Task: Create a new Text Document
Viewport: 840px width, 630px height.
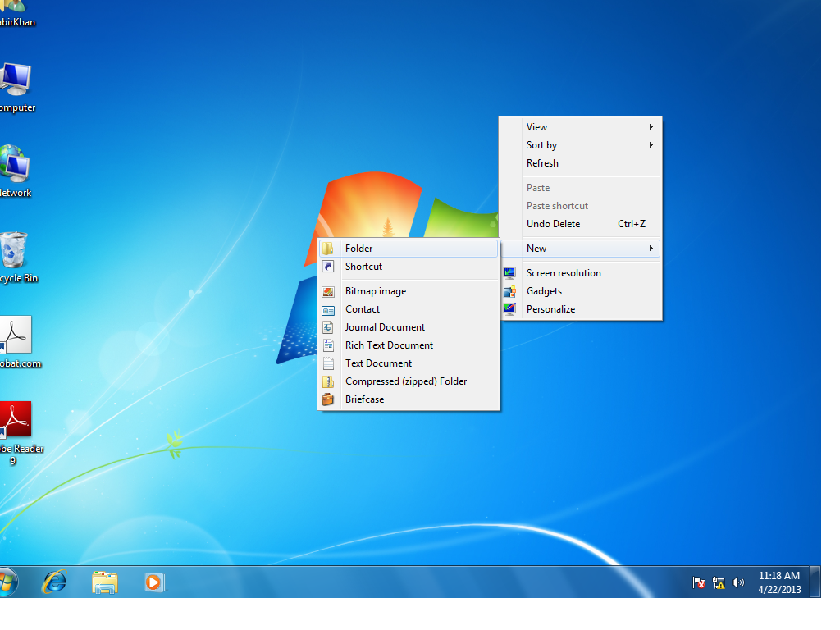Action: click(409, 363)
